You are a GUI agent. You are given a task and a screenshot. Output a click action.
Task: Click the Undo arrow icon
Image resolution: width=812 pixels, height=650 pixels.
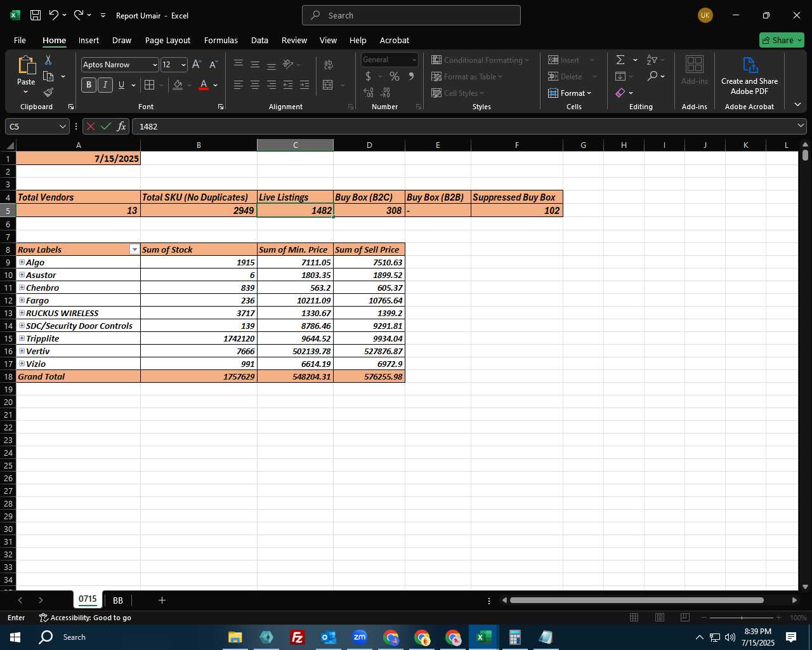54,15
